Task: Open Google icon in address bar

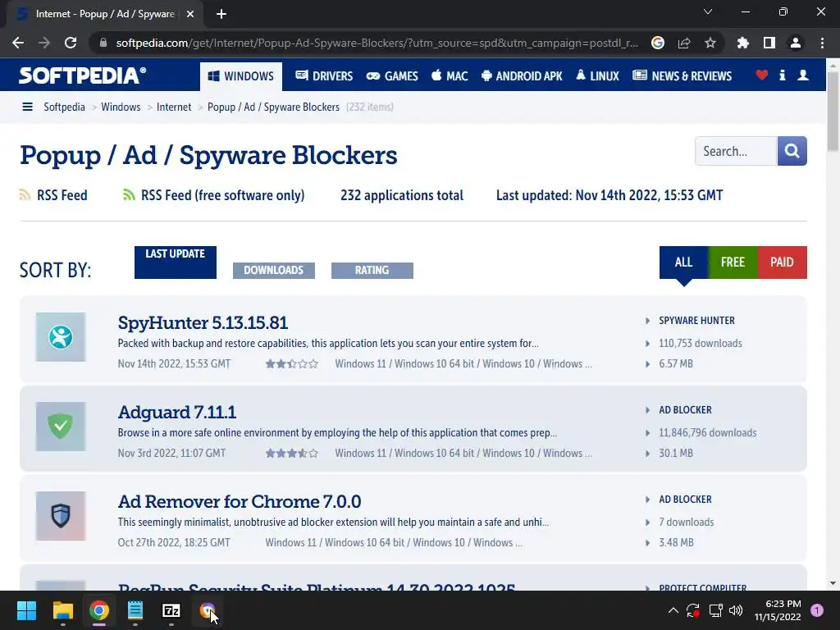Action: (x=658, y=43)
